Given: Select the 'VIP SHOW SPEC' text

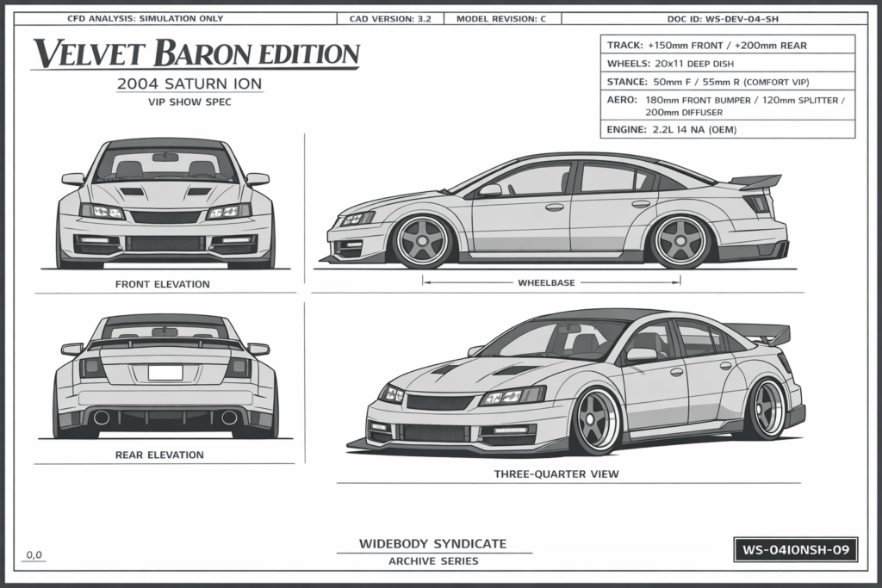Looking at the screenshot, I should coord(189,102).
